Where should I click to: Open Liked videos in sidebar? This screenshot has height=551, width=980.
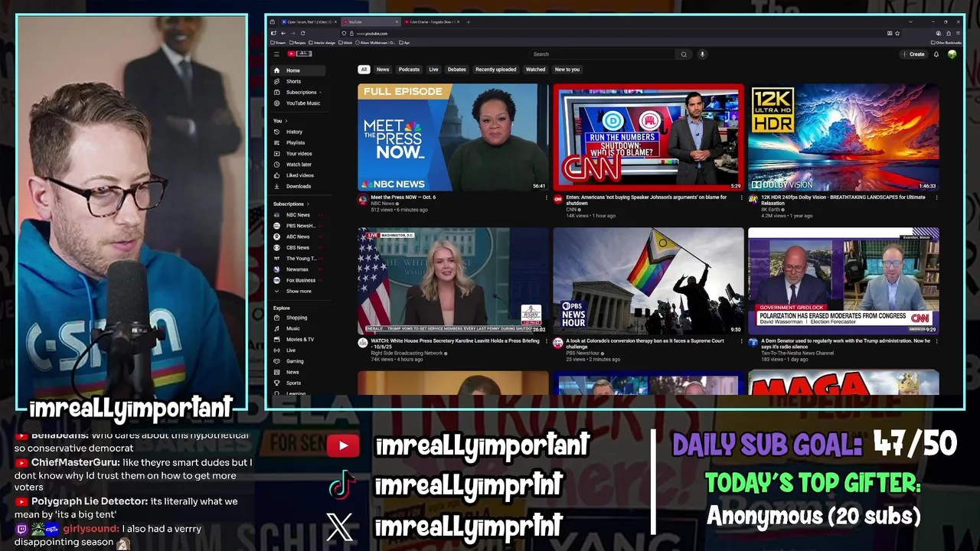299,175
